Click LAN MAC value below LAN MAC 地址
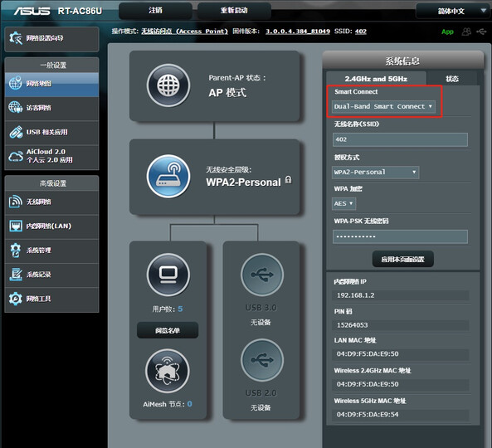 (x=368, y=354)
